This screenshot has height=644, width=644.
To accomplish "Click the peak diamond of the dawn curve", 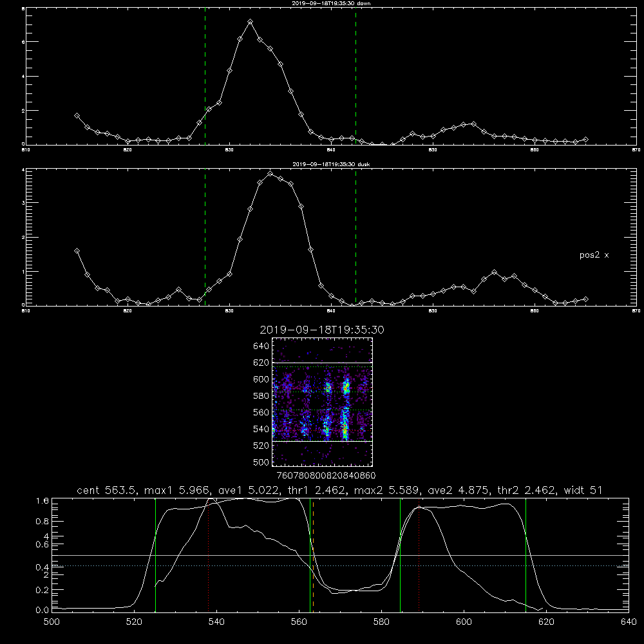I will (x=250, y=21).
